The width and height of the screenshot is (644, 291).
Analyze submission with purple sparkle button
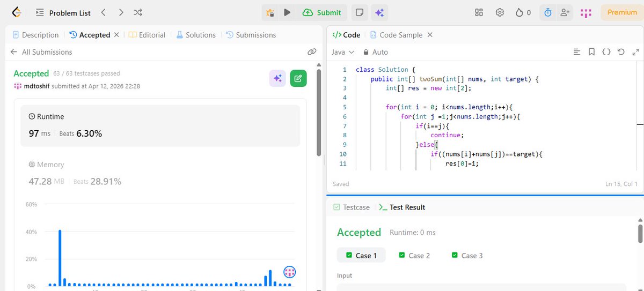click(277, 79)
